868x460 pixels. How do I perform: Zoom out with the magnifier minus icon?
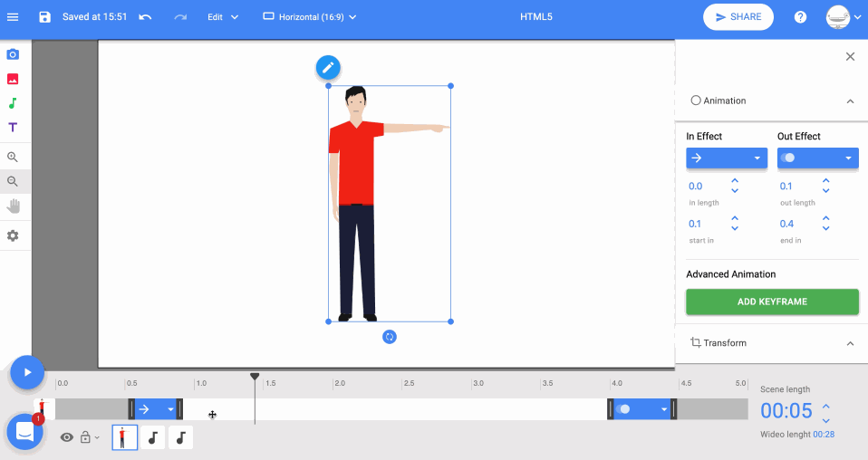[x=13, y=181]
